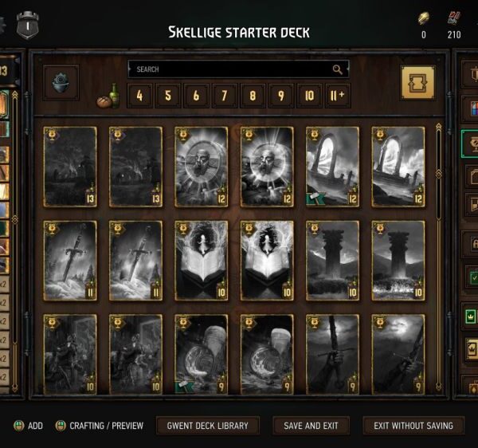Select the provision cost 9 filter
This screenshot has width=478, height=448.
(x=280, y=96)
